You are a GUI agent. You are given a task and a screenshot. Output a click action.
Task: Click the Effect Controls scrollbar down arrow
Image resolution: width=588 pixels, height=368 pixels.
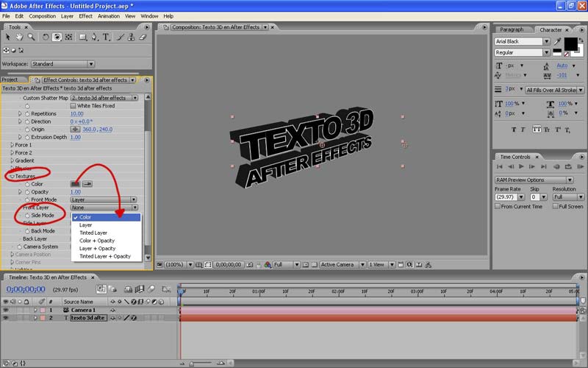click(x=148, y=258)
